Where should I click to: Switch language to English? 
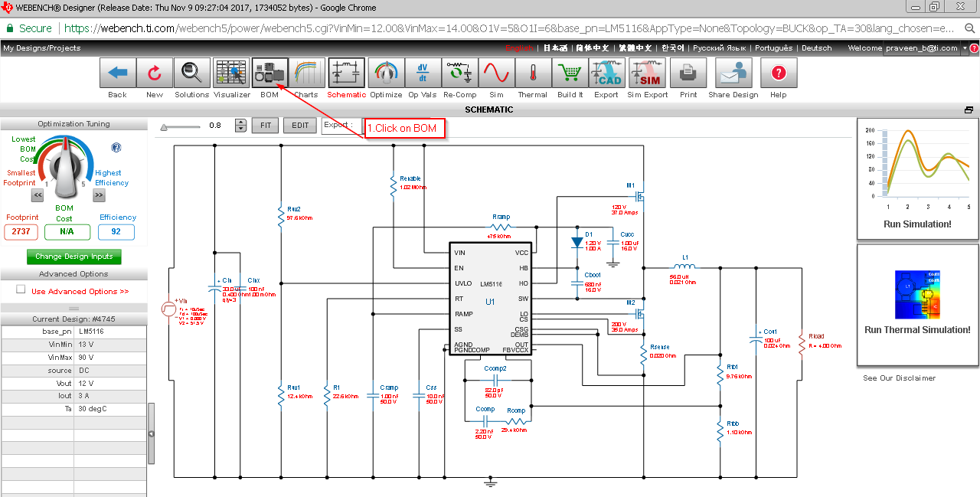[521, 48]
